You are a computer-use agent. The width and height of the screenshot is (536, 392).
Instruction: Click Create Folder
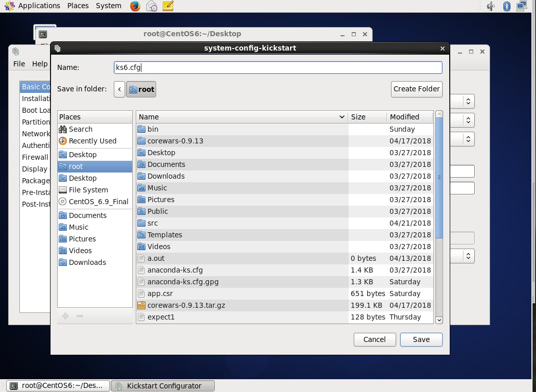(417, 89)
